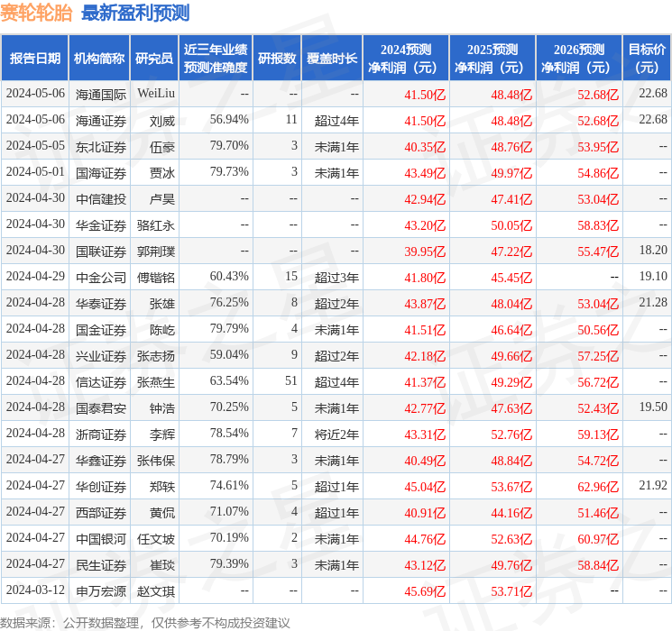Click target price 19.50

(653, 407)
